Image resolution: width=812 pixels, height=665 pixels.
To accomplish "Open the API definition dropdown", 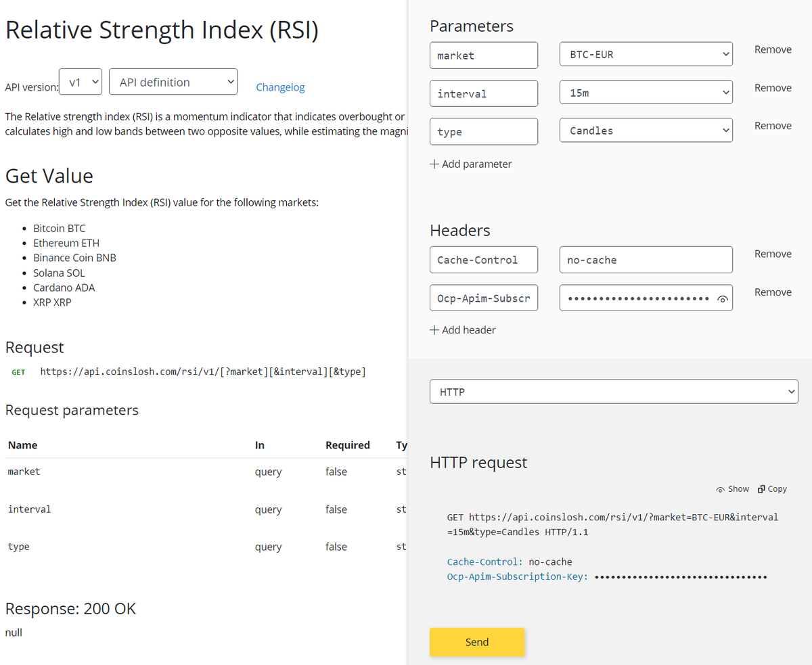I will [x=173, y=83].
